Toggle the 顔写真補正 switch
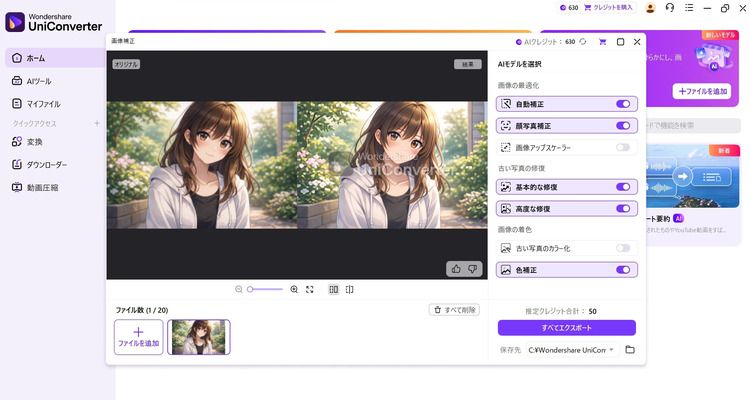The image size is (750, 400). tap(623, 125)
